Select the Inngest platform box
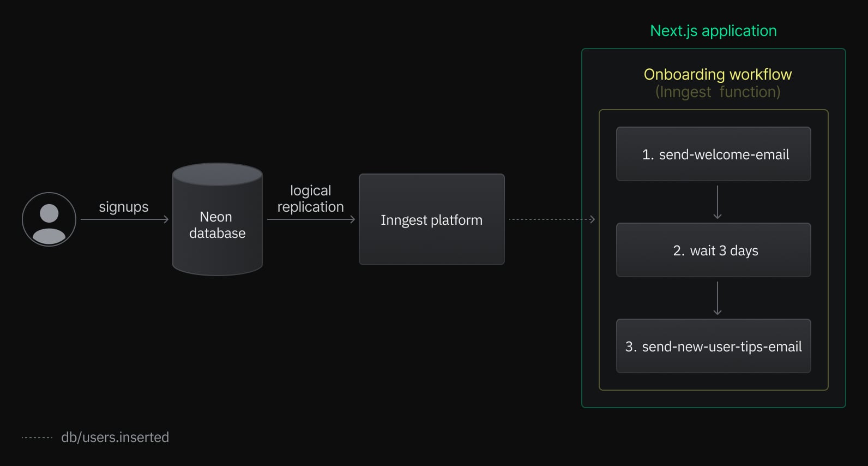 431,219
